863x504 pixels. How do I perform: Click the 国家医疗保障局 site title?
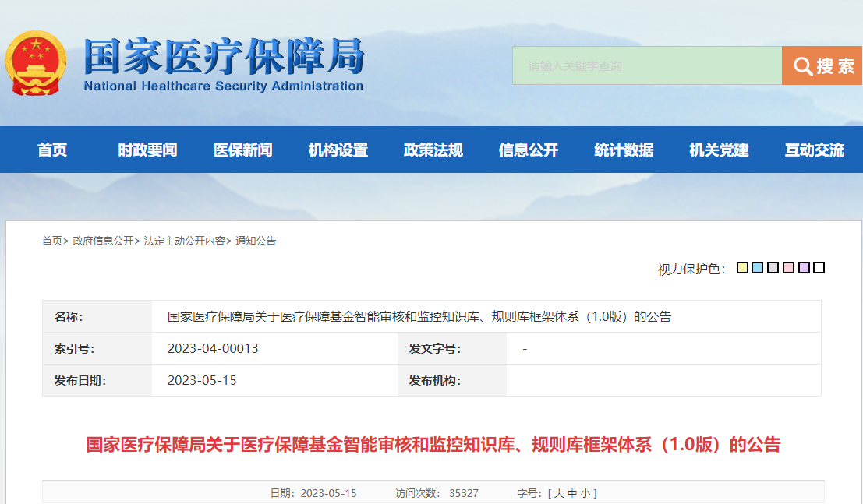click(224, 57)
